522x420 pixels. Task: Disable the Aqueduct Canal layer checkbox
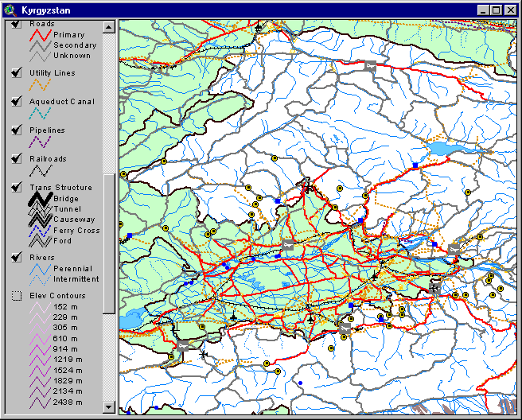pyautogui.click(x=16, y=101)
